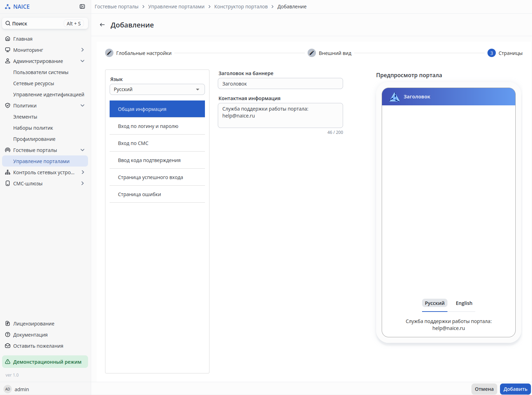Click the Заголовок на баннере input field
Image resolution: width=532 pixels, height=395 pixels.
(280, 84)
